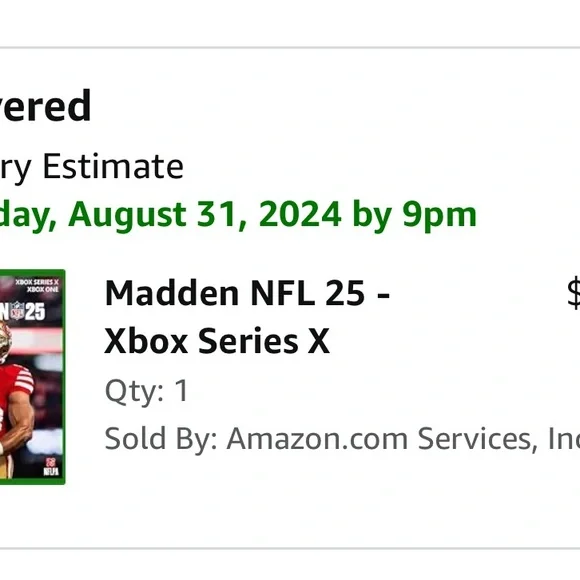Click the bottom divider line of card
This screenshot has width=580, height=580.
[x=290, y=548]
